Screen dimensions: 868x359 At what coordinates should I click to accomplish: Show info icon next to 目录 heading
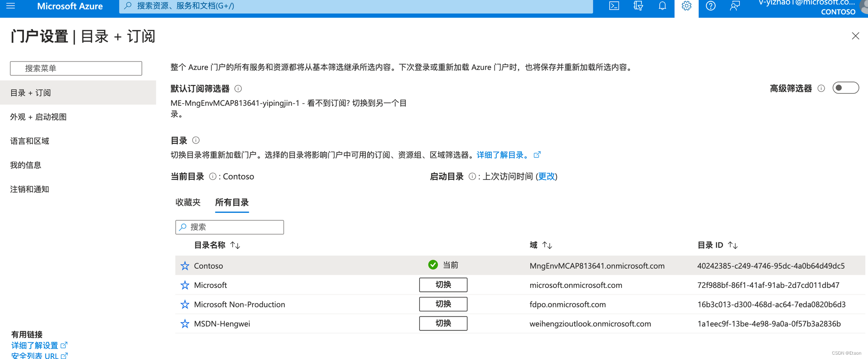196,140
